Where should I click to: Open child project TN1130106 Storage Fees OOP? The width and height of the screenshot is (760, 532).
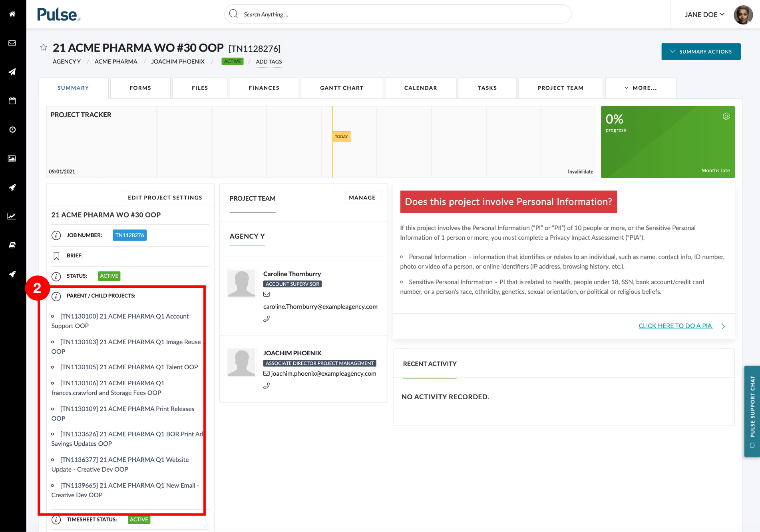[108, 388]
